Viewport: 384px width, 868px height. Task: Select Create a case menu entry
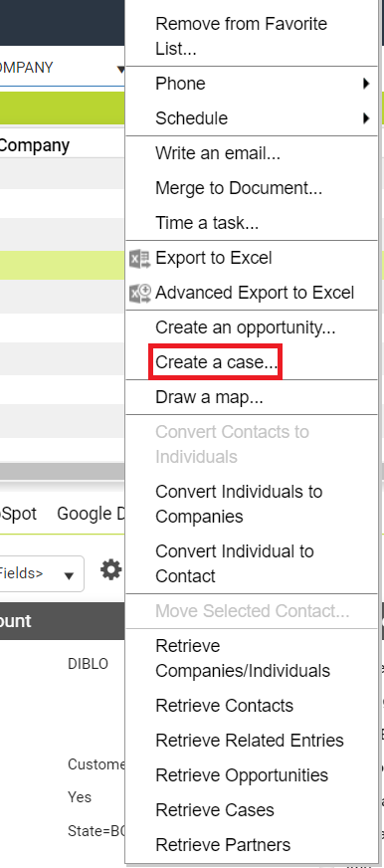[216, 362]
